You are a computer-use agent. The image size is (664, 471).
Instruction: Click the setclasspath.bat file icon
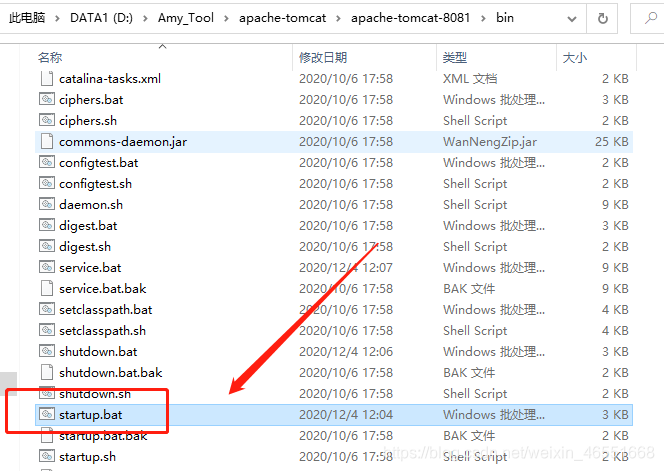tap(47, 309)
